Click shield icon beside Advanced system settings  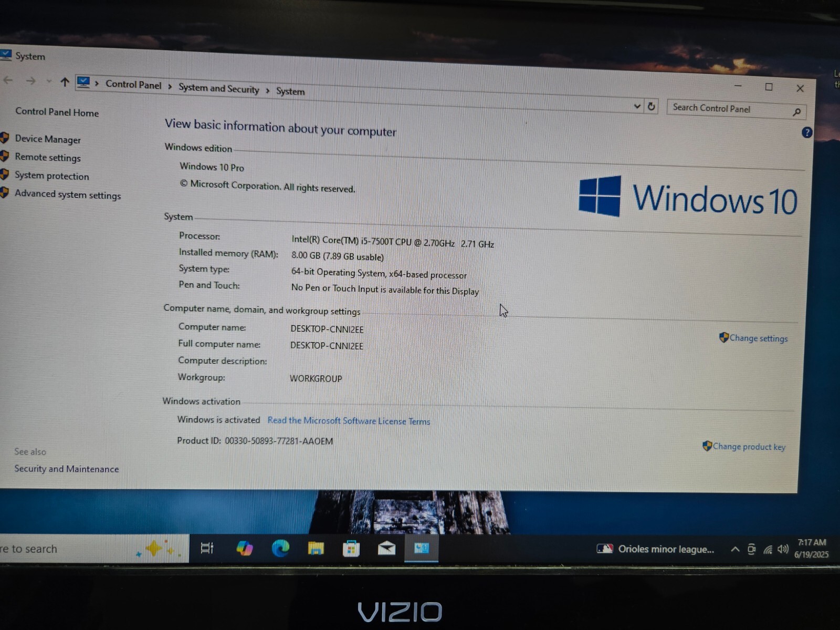coord(4,193)
